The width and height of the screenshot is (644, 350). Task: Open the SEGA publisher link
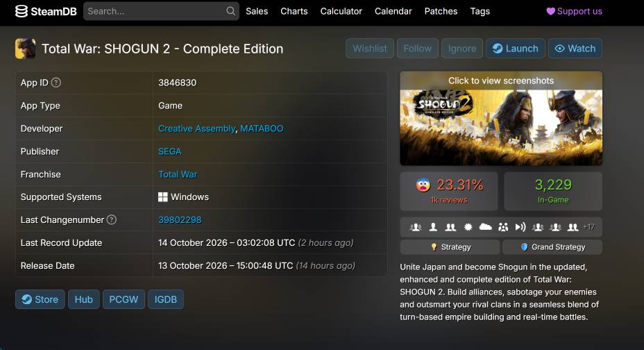click(169, 151)
